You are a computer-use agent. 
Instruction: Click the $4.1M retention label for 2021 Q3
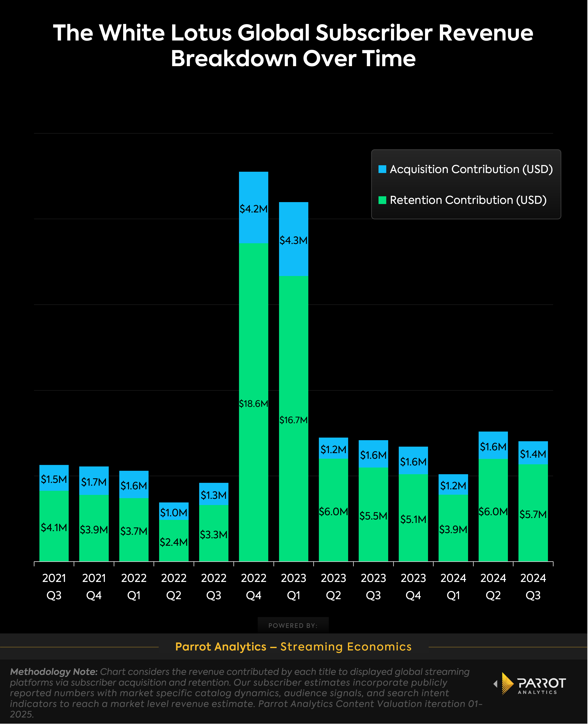pos(54,527)
